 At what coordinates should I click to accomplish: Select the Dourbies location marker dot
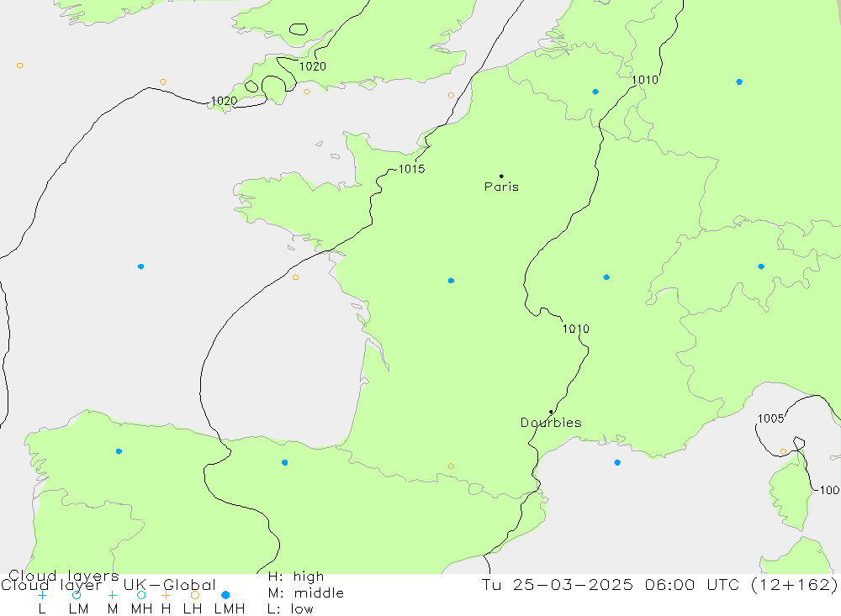[551, 412]
